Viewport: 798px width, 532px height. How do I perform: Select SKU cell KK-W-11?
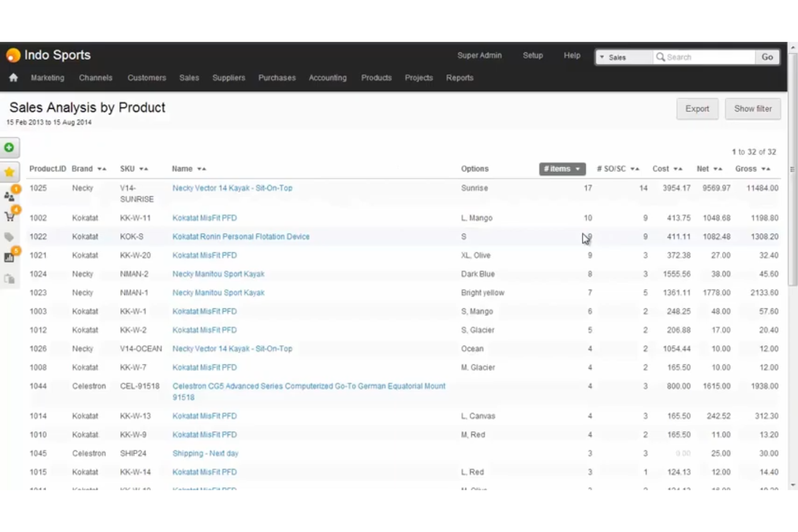[x=135, y=218]
